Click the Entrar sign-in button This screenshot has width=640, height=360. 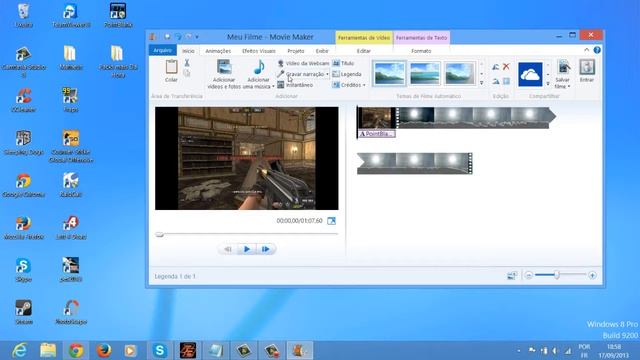tap(587, 71)
